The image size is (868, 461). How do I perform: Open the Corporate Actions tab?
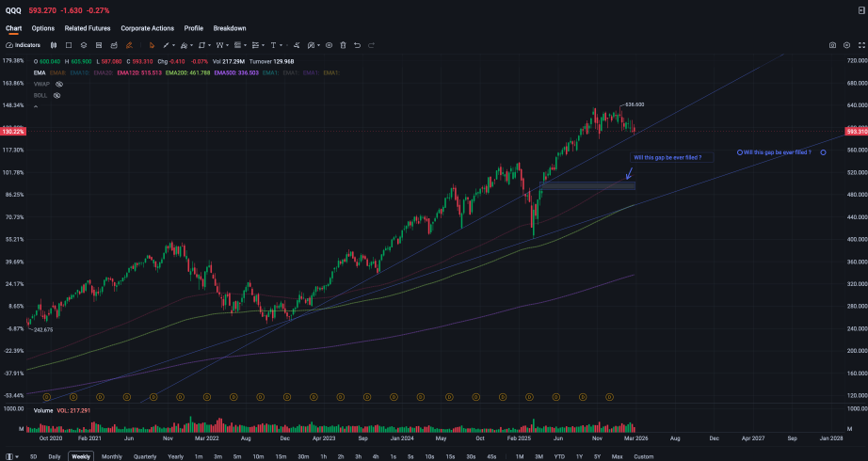point(147,28)
